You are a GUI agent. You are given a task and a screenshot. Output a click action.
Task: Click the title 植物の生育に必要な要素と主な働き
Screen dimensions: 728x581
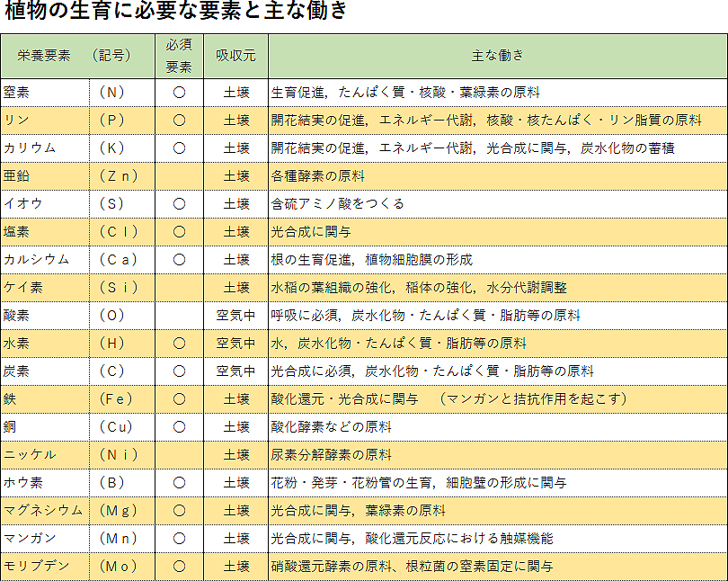click(x=175, y=10)
